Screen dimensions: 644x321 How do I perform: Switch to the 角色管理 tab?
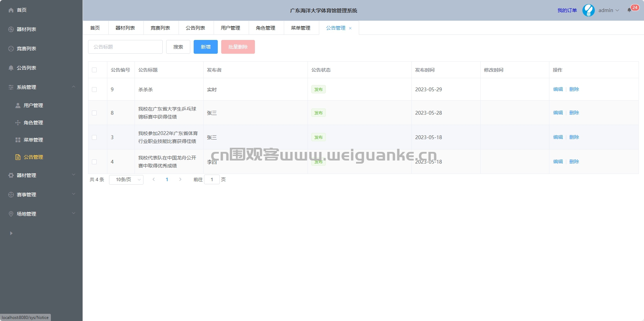click(266, 28)
